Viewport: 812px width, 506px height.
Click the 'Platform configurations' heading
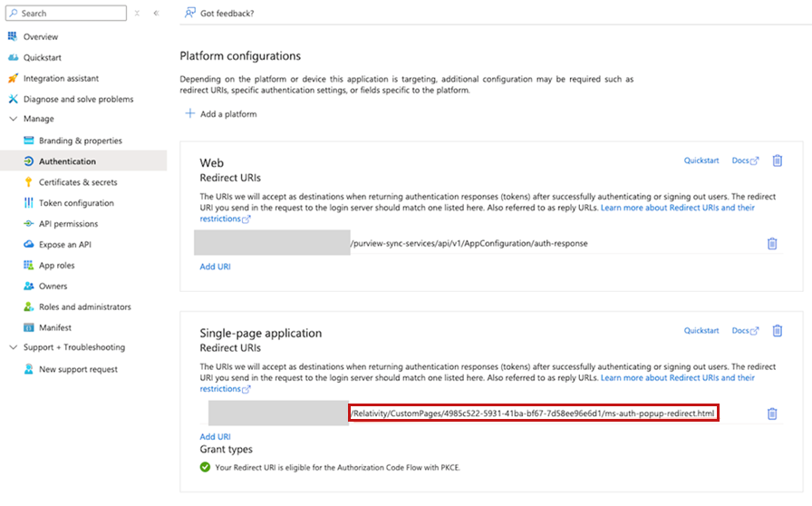tap(240, 56)
